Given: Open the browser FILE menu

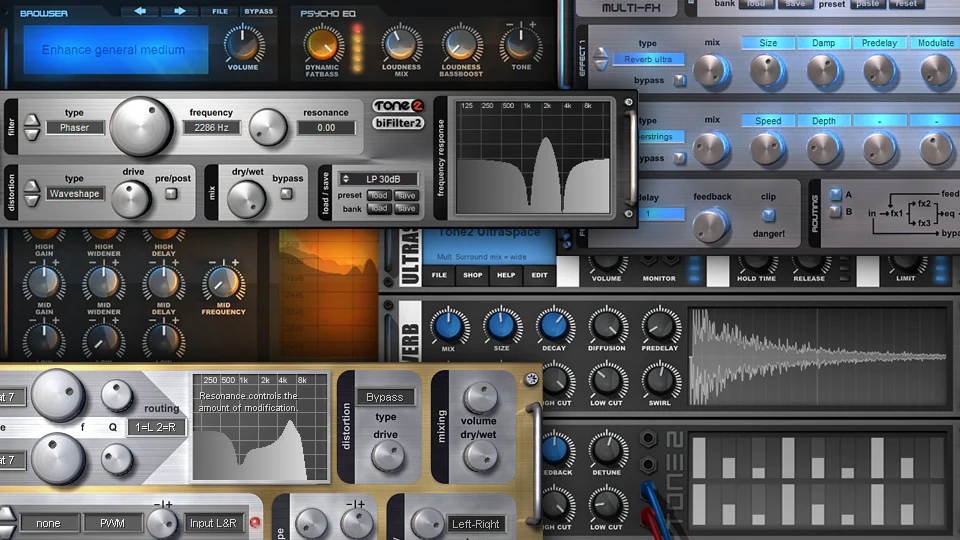Looking at the screenshot, I should coord(220,11).
